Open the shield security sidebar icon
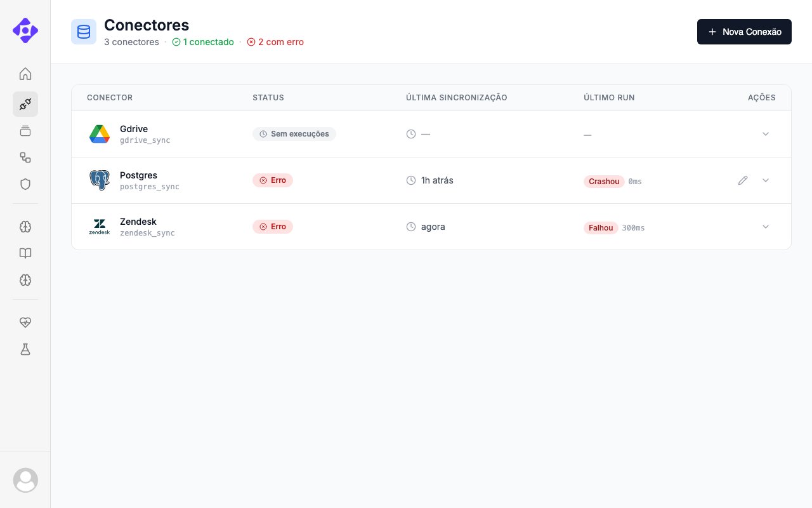This screenshot has height=508, width=812. pos(25,184)
